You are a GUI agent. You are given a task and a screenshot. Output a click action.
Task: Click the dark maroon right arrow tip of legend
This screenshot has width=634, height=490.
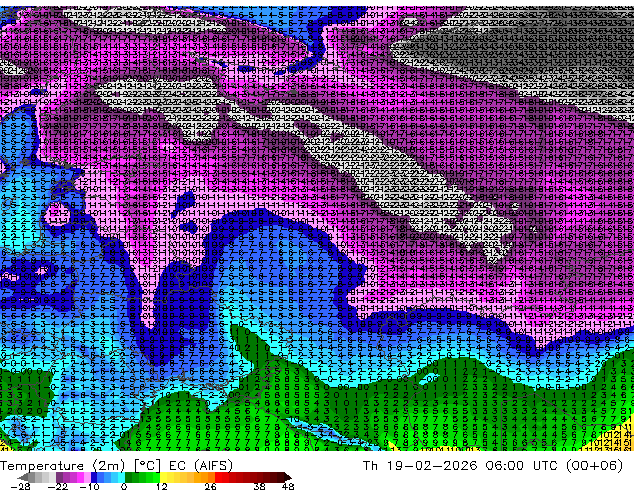coord(288,477)
